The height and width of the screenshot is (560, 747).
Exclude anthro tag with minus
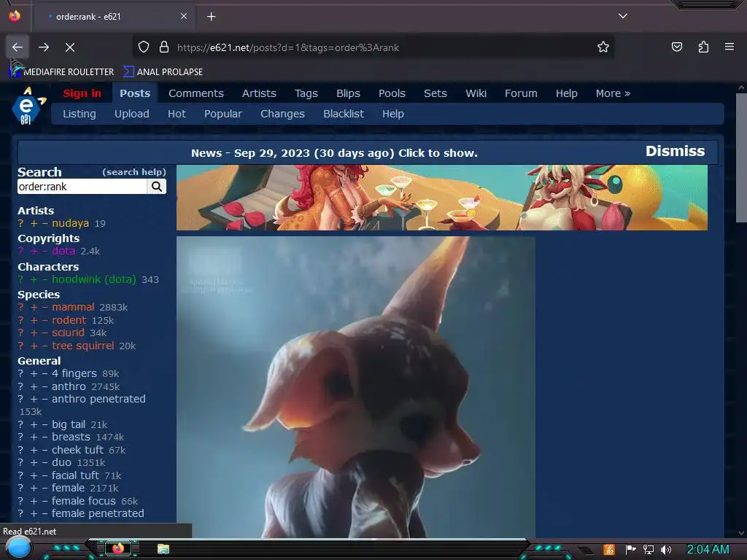click(44, 386)
